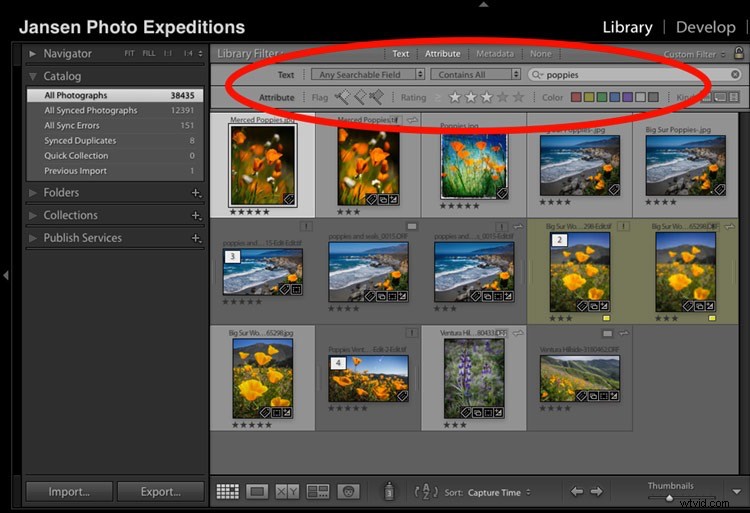Switch to Loupe view

click(257, 491)
